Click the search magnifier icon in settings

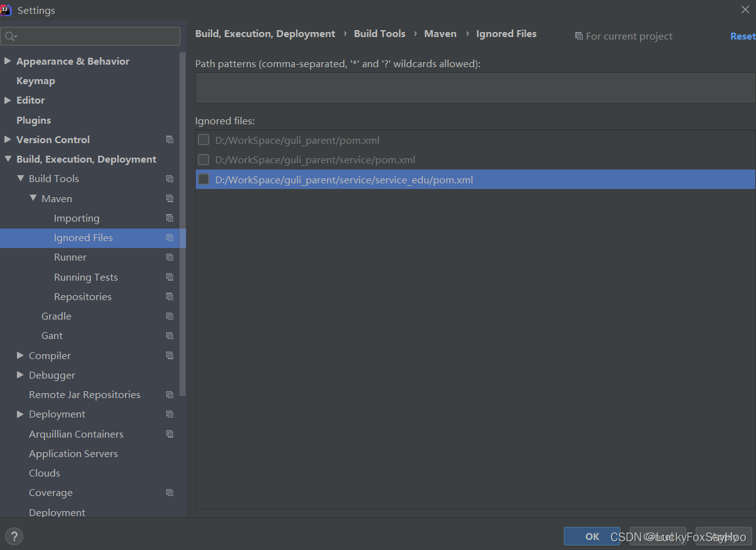tap(11, 37)
